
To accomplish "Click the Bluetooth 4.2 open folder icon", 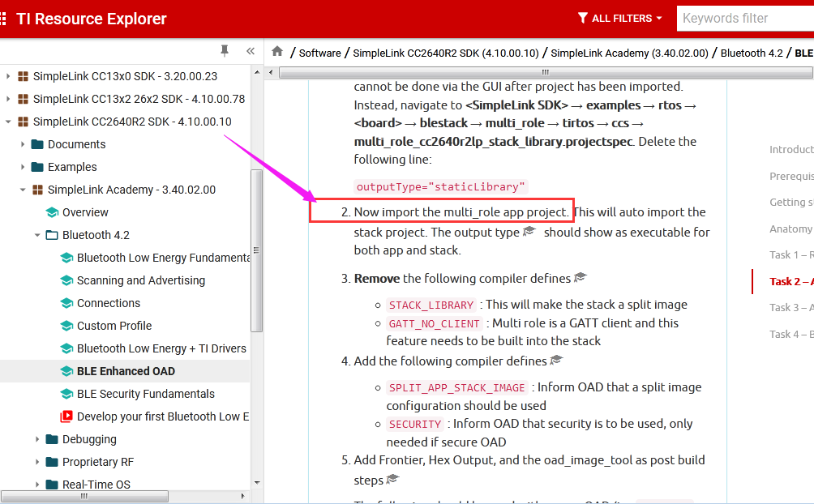I will [52, 235].
